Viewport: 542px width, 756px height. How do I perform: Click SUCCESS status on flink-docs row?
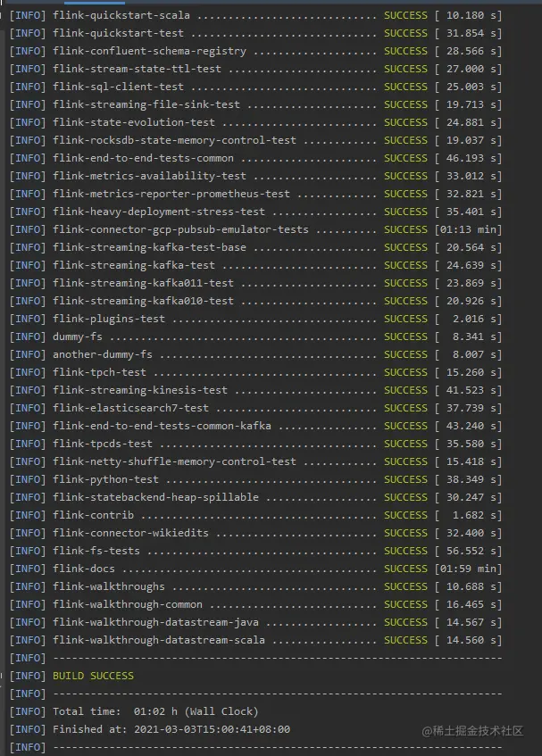point(405,569)
